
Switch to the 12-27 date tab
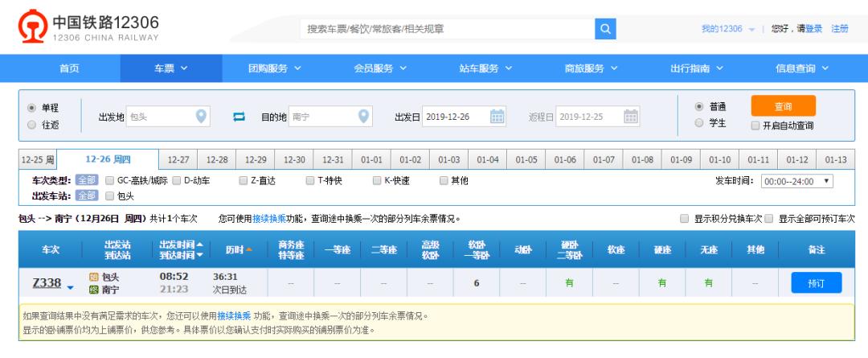[178, 159]
